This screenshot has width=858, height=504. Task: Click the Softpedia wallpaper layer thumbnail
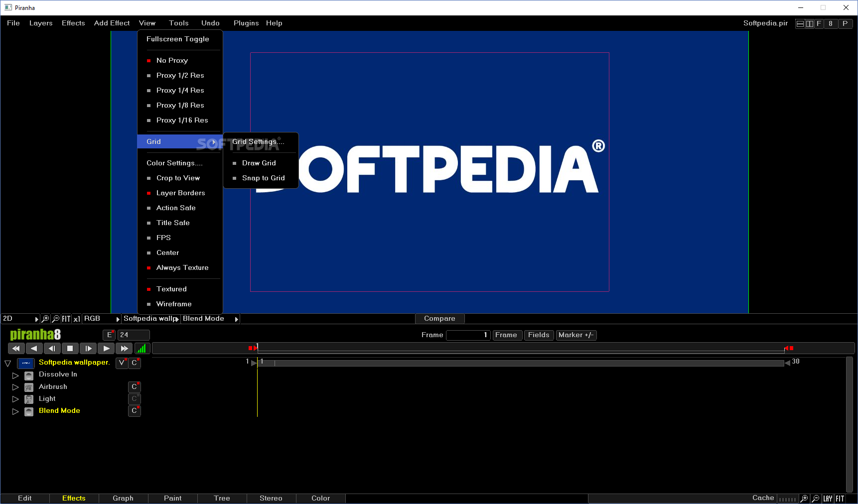26,363
